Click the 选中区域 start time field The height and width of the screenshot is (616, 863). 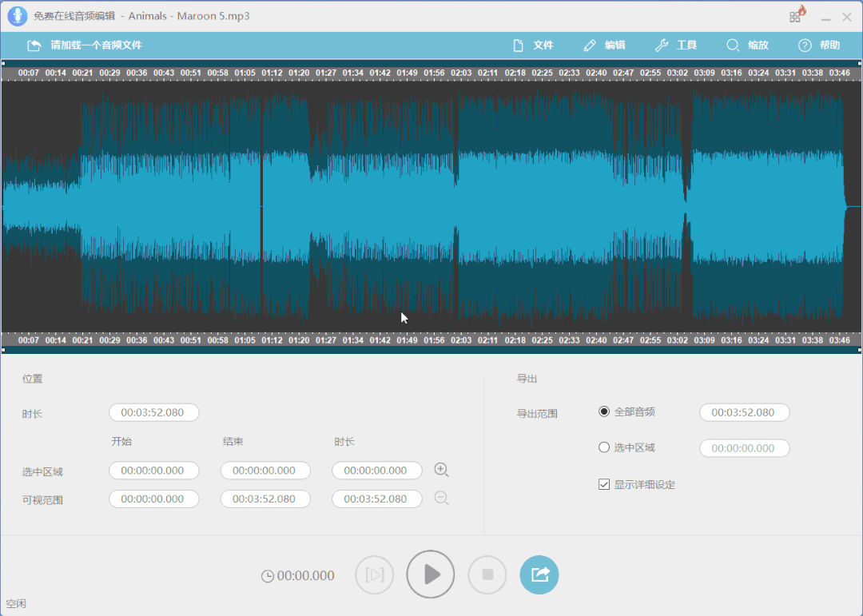(153, 471)
